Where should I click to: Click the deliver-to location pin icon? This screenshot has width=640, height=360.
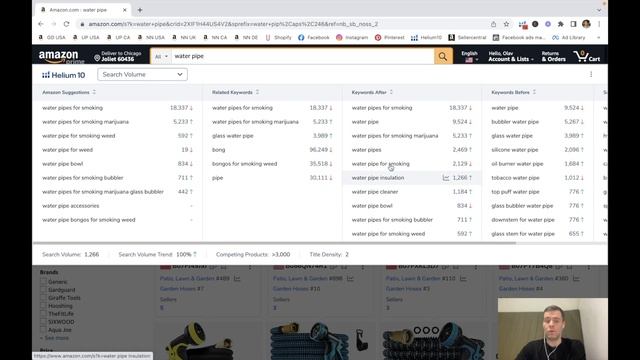pos(97,58)
